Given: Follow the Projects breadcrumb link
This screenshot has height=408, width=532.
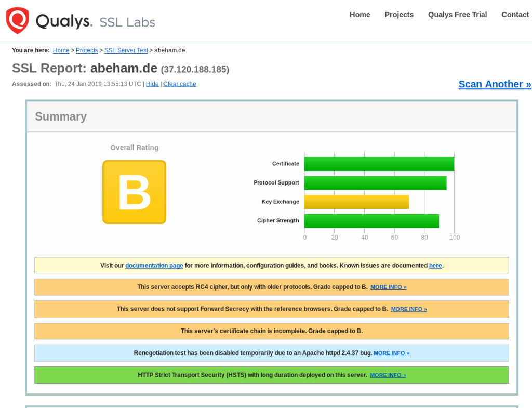Looking at the screenshot, I should (x=87, y=50).
